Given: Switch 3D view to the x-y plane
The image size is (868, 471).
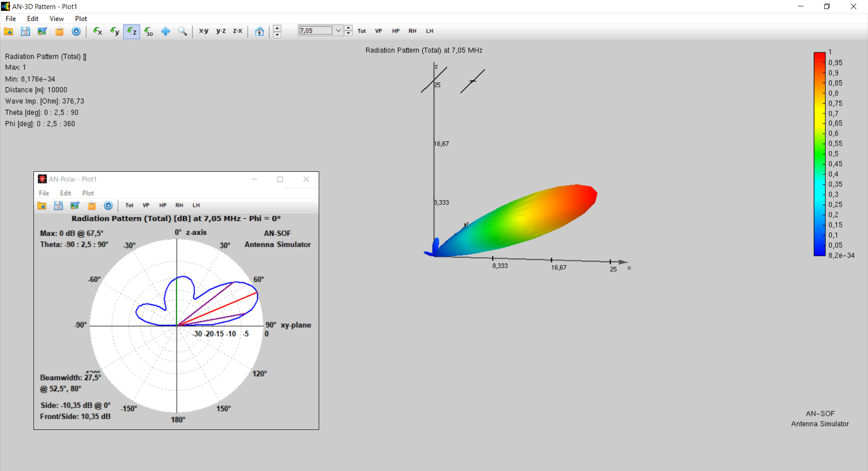Looking at the screenshot, I should pyautogui.click(x=203, y=31).
